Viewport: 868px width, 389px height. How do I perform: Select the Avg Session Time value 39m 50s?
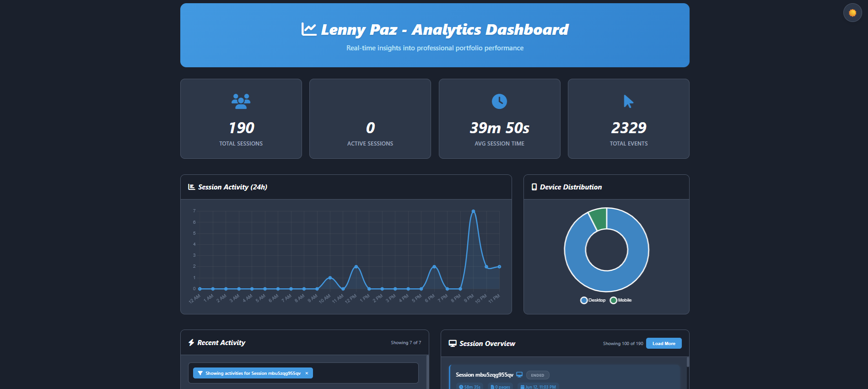tap(500, 128)
